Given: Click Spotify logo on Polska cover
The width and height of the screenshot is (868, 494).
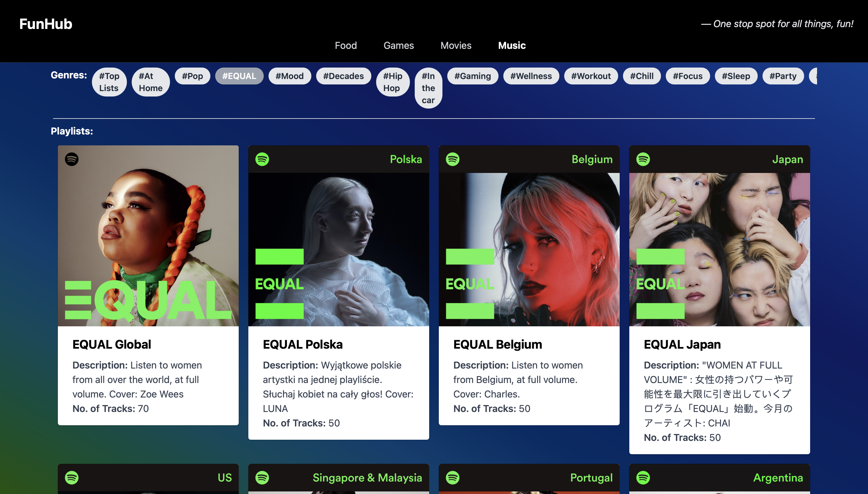Looking at the screenshot, I should (x=262, y=159).
